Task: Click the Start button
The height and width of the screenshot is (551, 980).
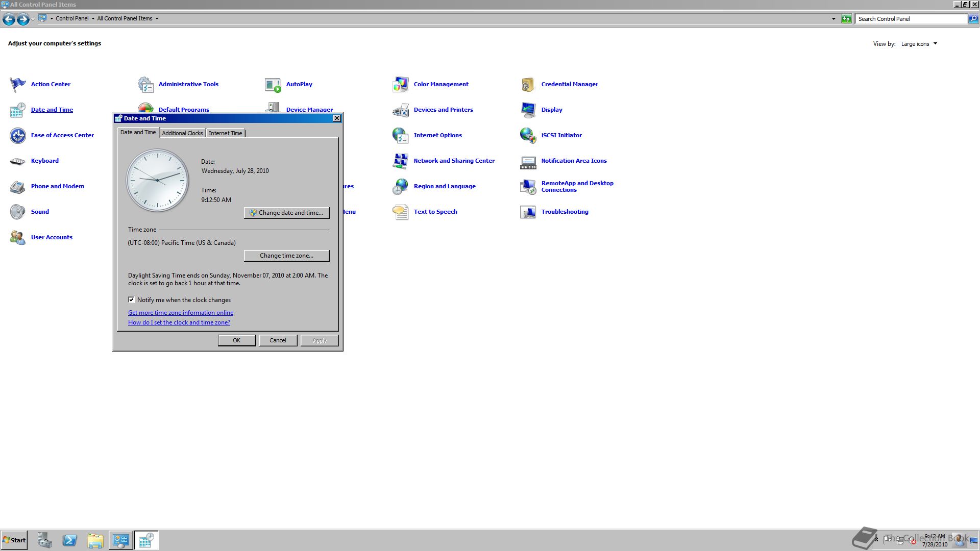Action: coord(14,540)
